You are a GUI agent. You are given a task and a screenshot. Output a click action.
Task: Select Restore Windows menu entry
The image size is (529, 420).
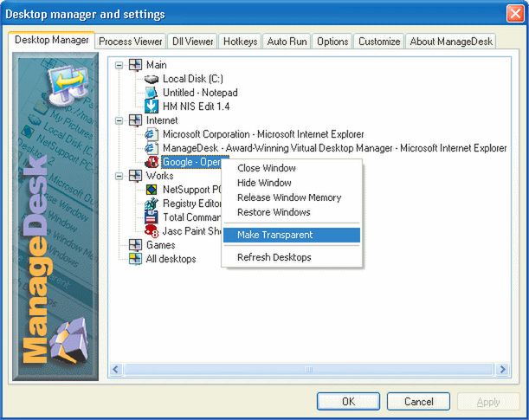(292, 212)
